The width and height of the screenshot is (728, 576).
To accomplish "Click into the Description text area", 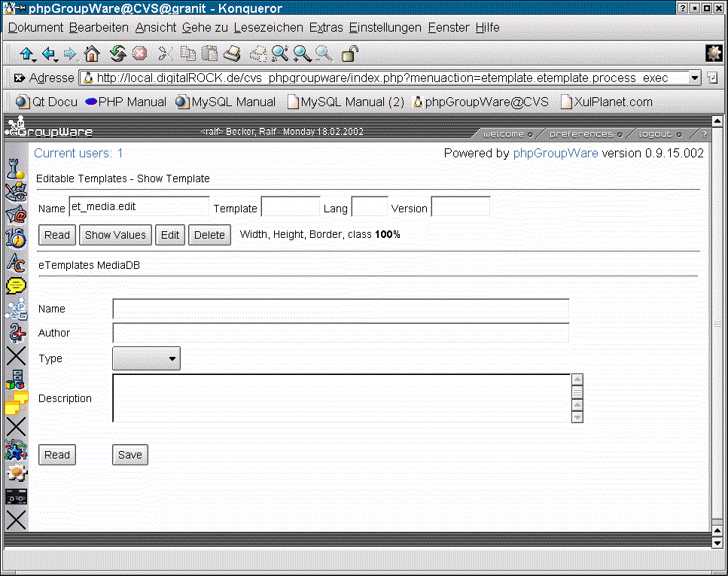I will click(x=342, y=398).
